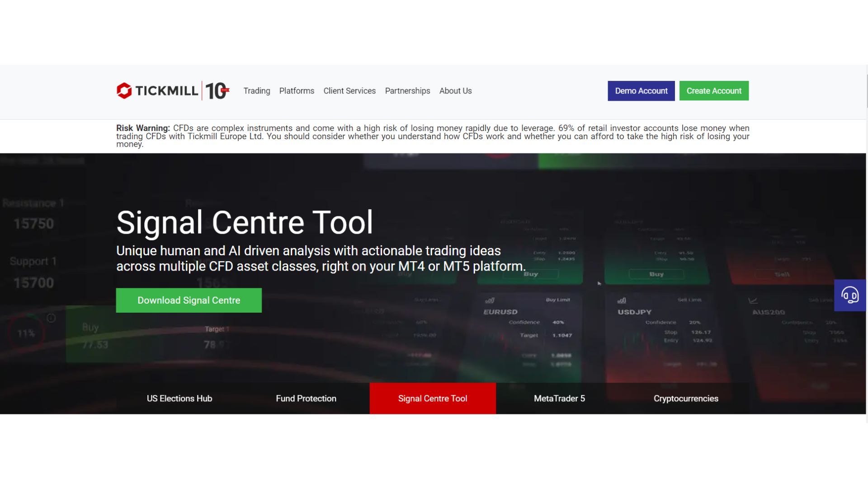Open the Trading menu

(x=257, y=91)
